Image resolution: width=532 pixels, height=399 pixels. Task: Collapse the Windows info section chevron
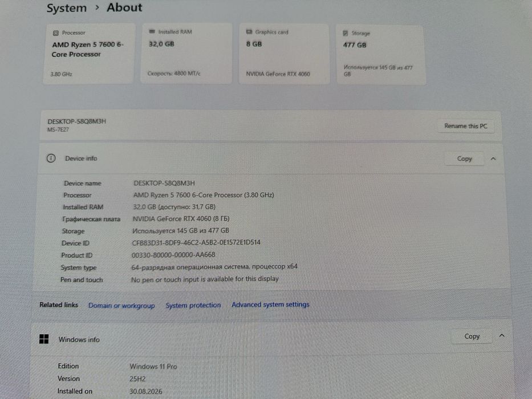(x=502, y=336)
